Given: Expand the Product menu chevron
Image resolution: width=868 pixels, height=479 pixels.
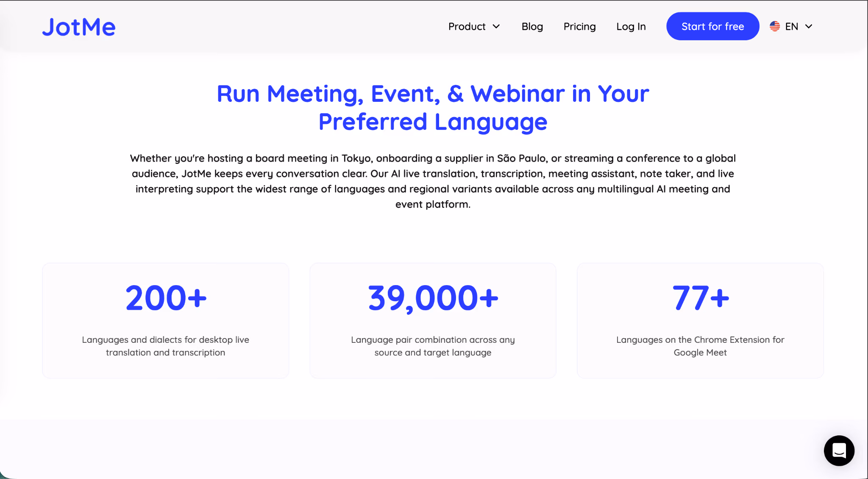Looking at the screenshot, I should coord(496,26).
